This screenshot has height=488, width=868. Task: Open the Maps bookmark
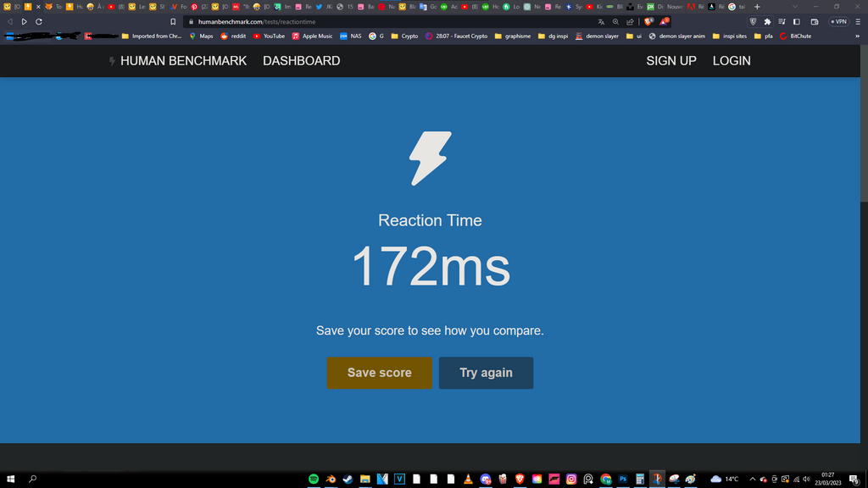click(x=201, y=36)
